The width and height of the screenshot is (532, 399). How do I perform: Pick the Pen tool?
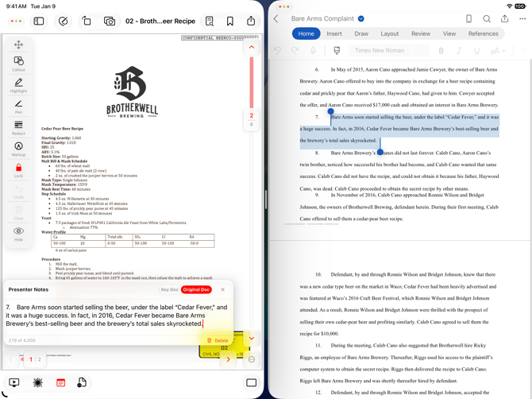tap(19, 107)
